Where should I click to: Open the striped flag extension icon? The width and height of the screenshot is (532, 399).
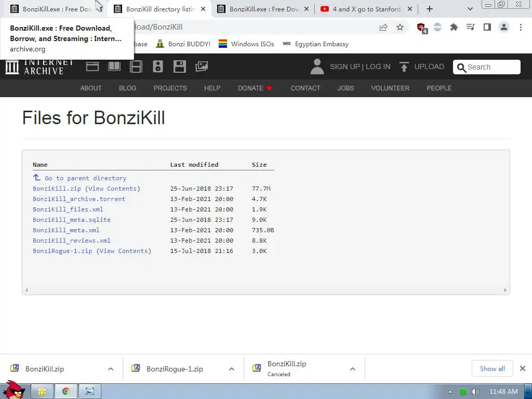[x=437, y=27]
